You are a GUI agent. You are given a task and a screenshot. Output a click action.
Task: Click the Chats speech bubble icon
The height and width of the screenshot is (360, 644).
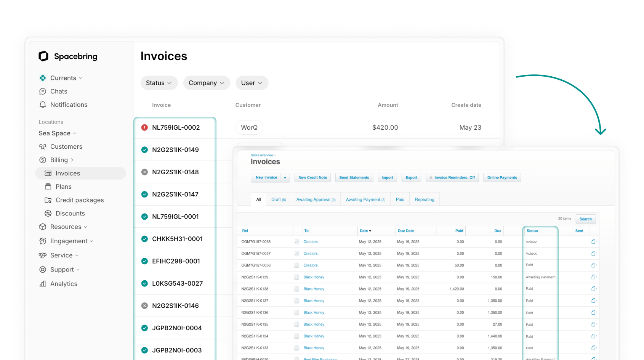coord(43,91)
